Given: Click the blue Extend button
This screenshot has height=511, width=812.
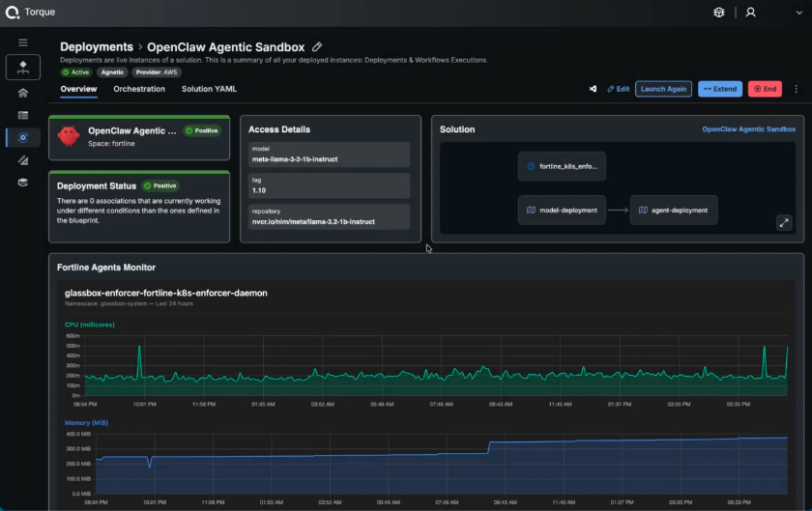Looking at the screenshot, I should [720, 89].
